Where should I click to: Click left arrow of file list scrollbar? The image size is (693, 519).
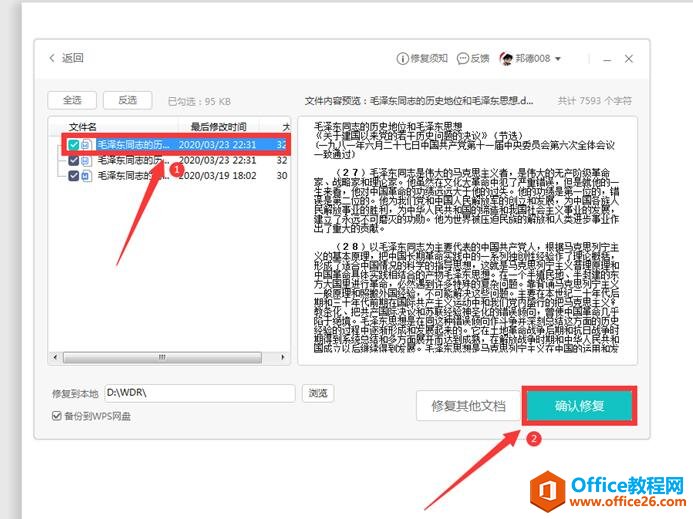(55, 357)
